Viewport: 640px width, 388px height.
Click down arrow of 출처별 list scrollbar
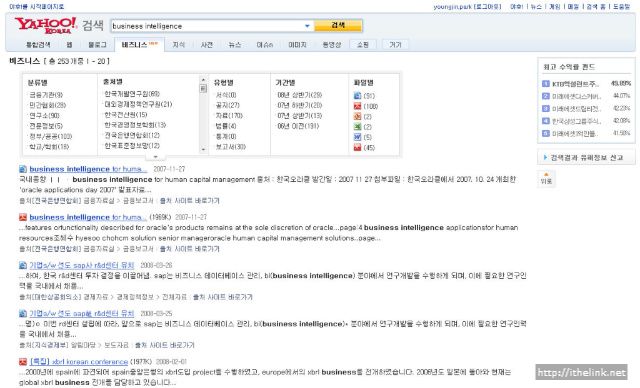click(203, 149)
